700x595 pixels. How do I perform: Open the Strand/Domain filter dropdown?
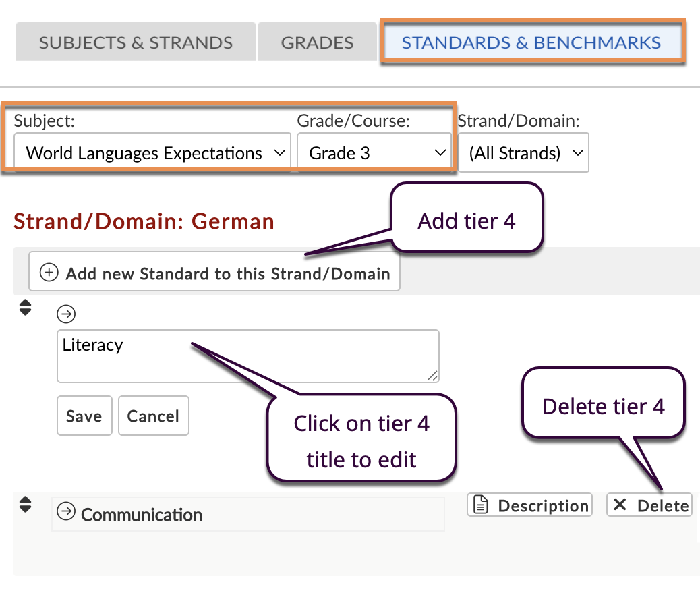click(x=523, y=153)
